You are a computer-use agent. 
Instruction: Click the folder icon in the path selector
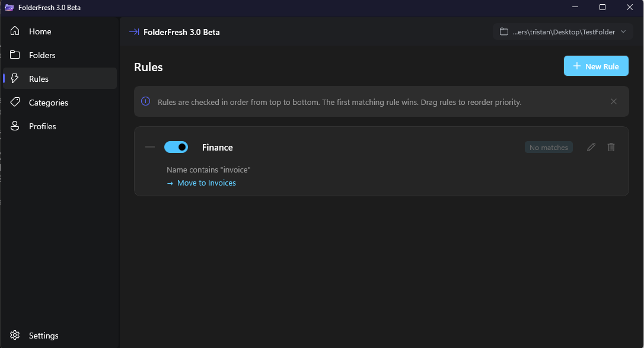(x=504, y=31)
